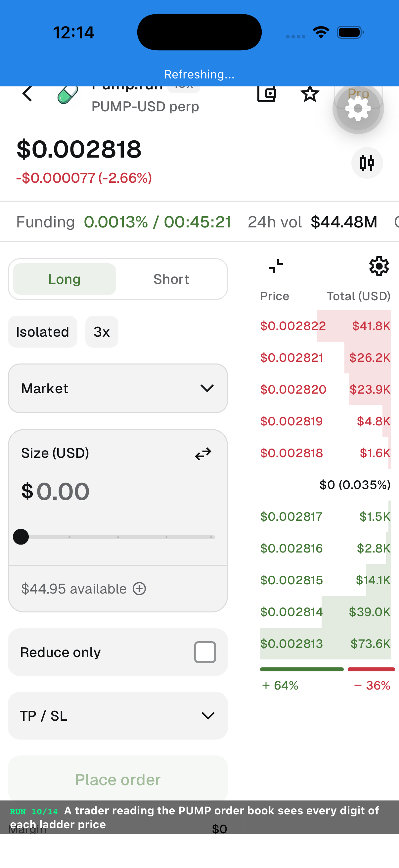Tap the price change -2.66% text
The height and width of the screenshot is (868, 399).
[125, 178]
